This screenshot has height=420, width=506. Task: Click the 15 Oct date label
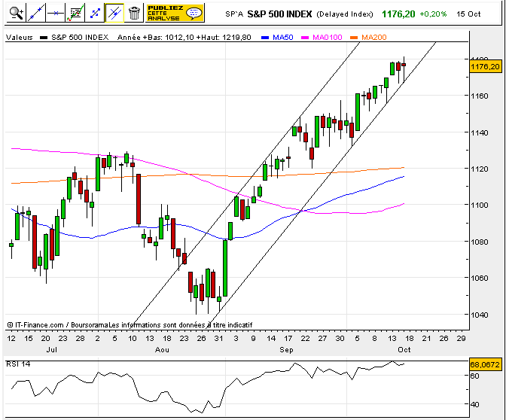468,14
